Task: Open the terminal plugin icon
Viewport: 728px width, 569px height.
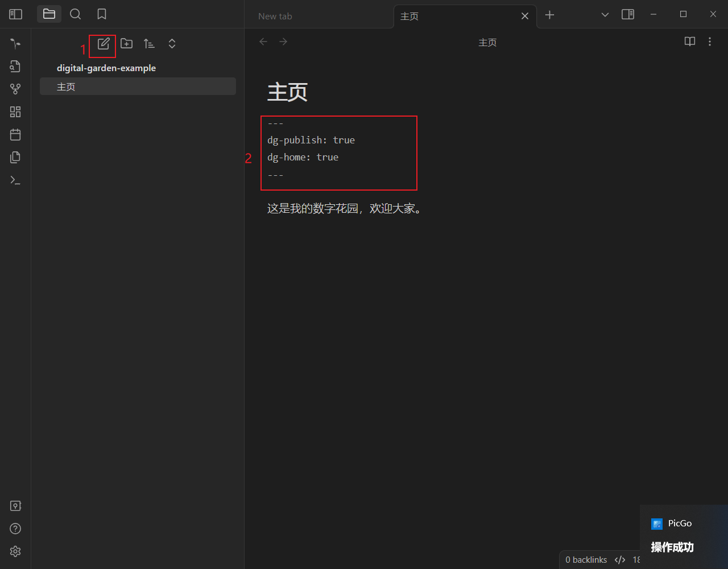Action: pos(15,180)
